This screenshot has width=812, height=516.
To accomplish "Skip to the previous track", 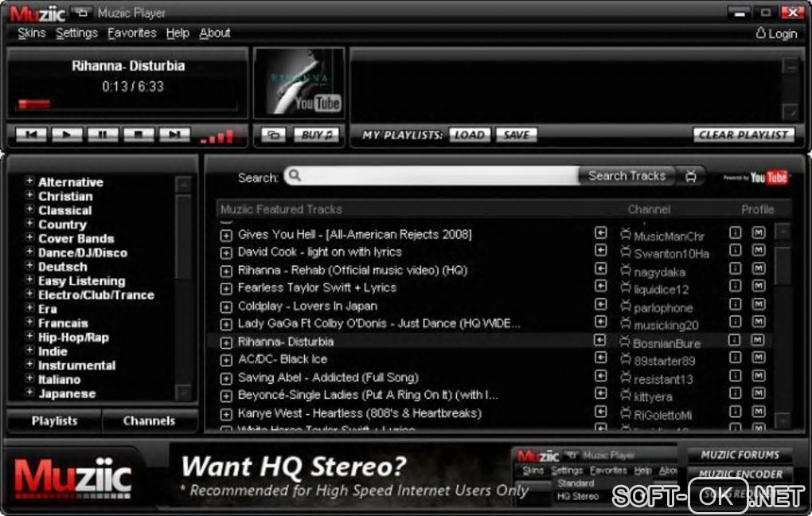I will (x=31, y=135).
